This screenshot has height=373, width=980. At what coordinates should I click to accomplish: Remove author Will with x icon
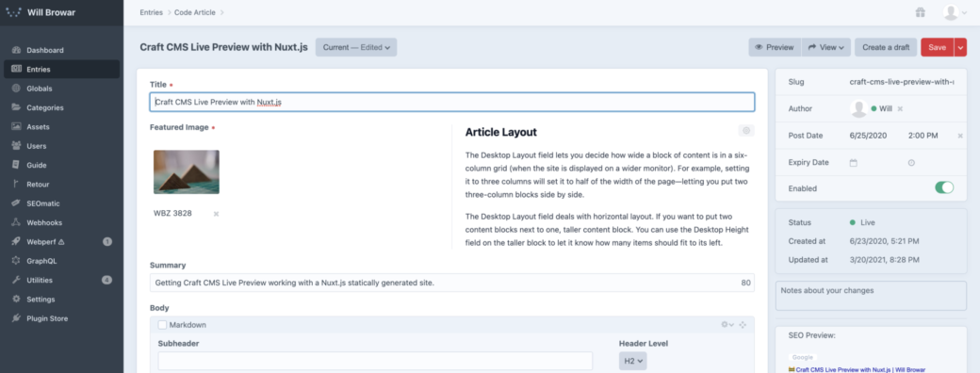900,108
